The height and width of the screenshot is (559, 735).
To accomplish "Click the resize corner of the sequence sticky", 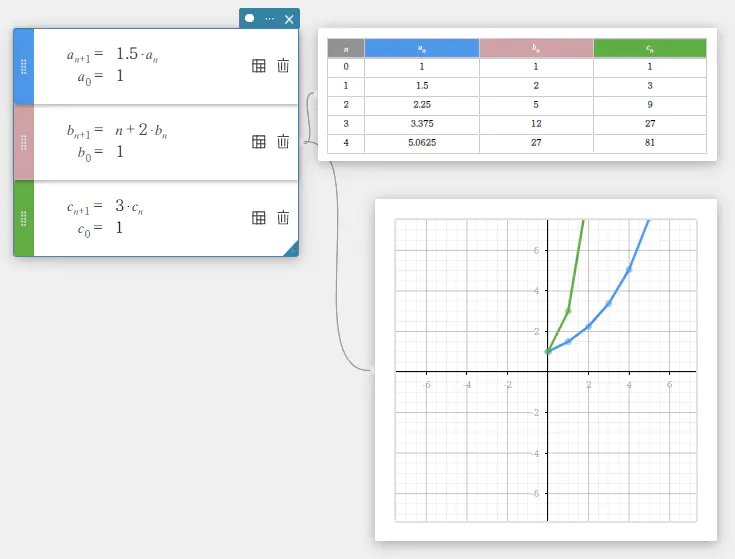I will [x=291, y=249].
